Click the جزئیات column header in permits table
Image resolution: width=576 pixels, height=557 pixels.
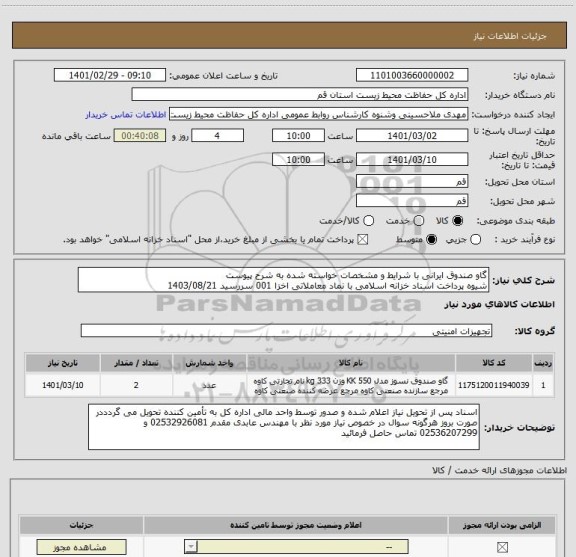[82, 525]
